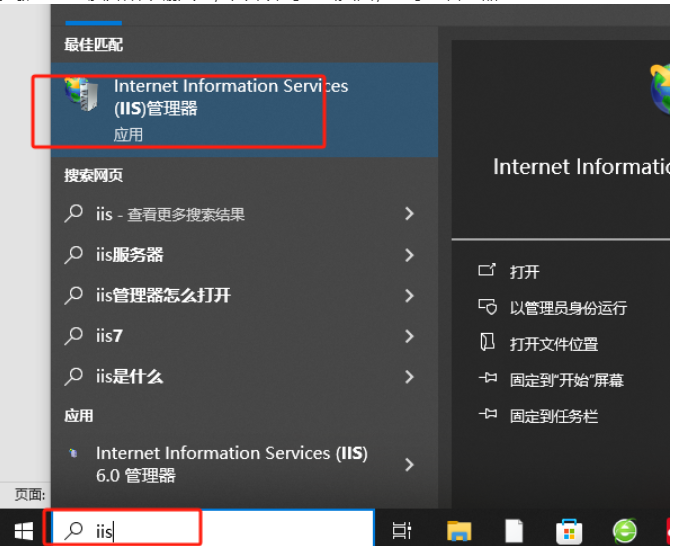Click the search magnifier in the taskbar box
Image resolution: width=675 pixels, height=546 pixels.
(x=73, y=530)
